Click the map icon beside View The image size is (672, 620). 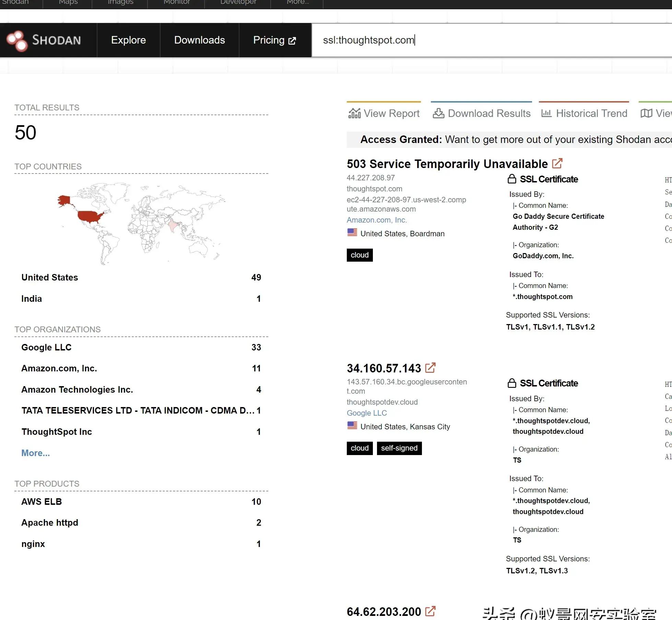point(646,113)
